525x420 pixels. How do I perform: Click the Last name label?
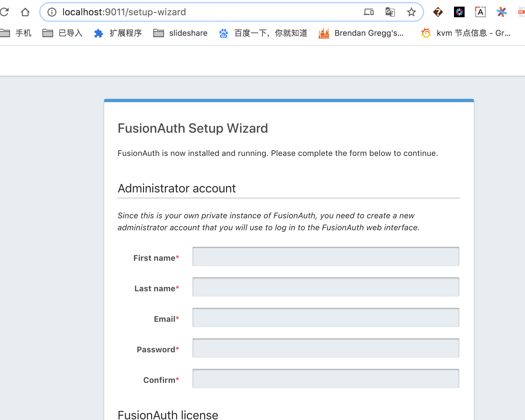click(x=157, y=289)
